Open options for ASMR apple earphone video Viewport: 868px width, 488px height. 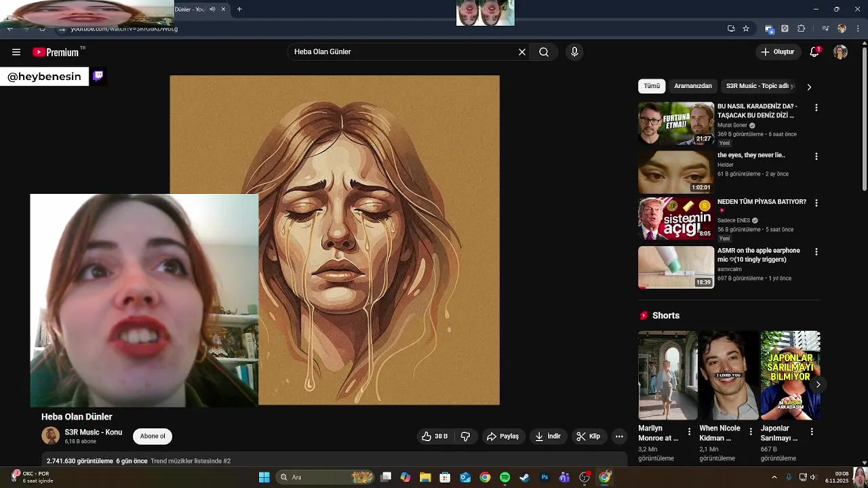816,252
